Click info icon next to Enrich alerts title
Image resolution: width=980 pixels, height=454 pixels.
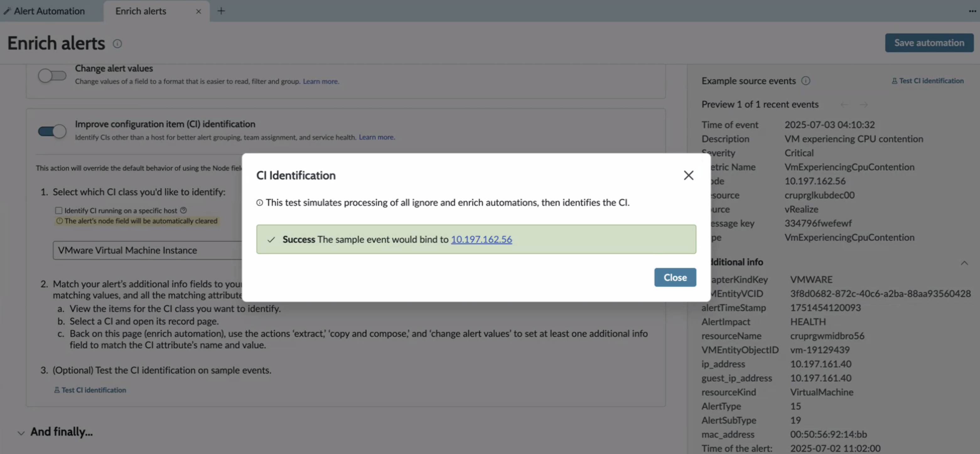(117, 44)
